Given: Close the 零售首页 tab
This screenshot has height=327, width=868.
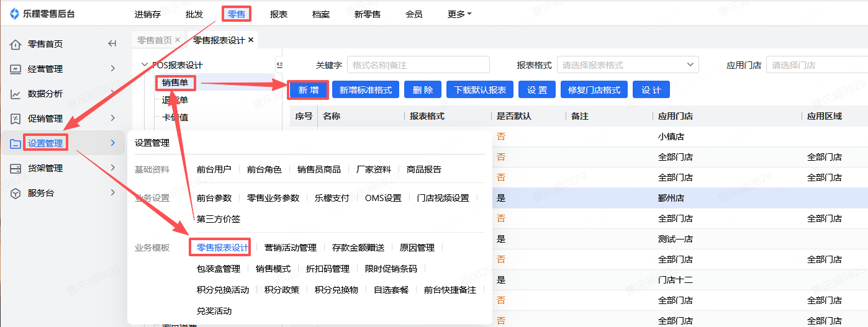Looking at the screenshot, I should [178, 40].
